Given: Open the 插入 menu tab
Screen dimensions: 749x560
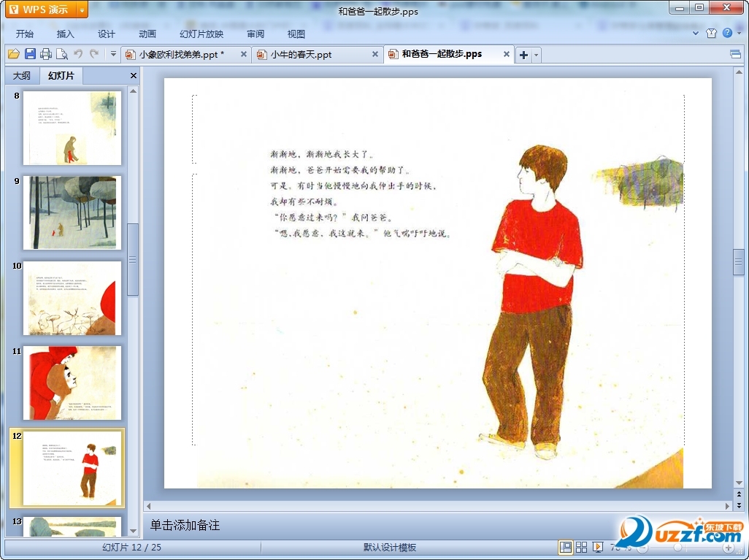Looking at the screenshot, I should (x=66, y=34).
